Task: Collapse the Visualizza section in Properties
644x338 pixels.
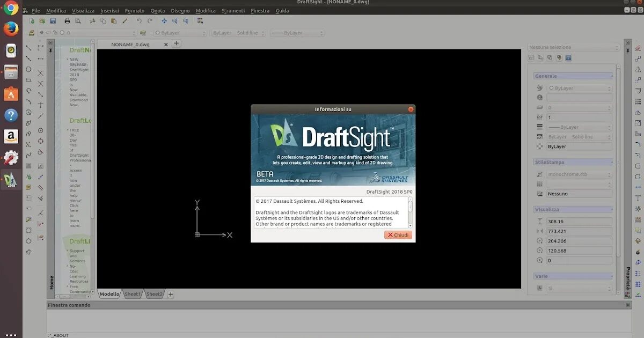Action: click(x=573, y=210)
